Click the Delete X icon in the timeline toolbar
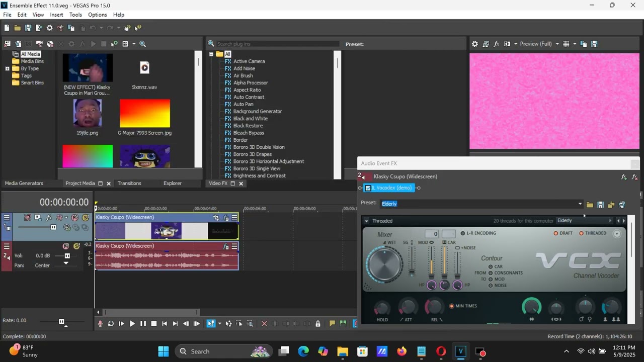The height and width of the screenshot is (362, 644). pyautogui.click(x=264, y=324)
